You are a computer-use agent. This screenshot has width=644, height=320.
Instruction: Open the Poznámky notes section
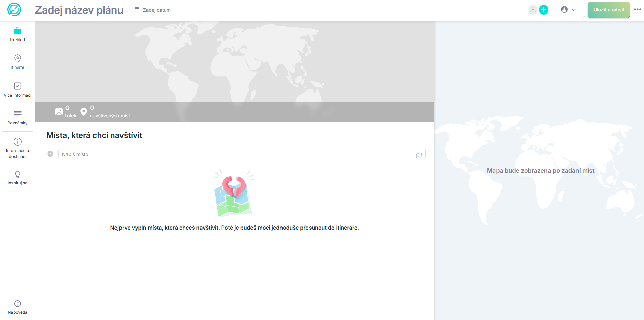click(x=18, y=117)
